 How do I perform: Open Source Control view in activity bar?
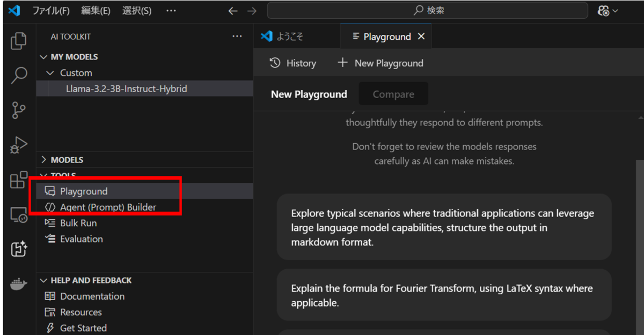pos(19,110)
